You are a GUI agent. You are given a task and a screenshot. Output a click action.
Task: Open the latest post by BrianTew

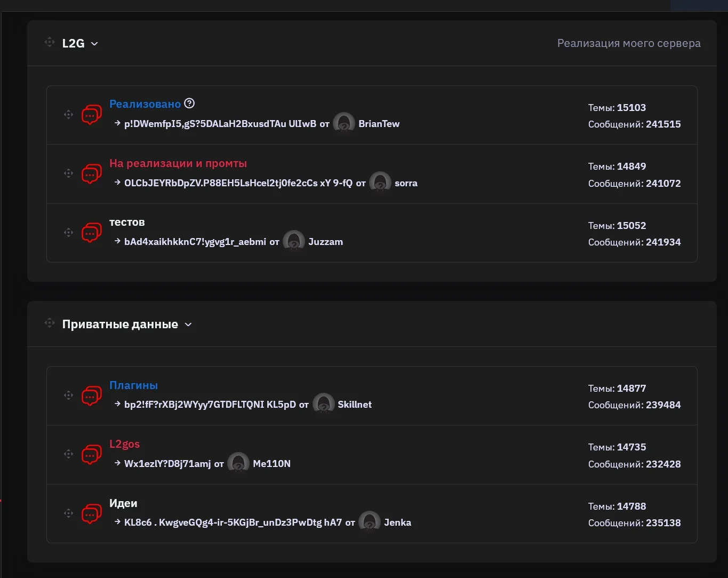220,124
